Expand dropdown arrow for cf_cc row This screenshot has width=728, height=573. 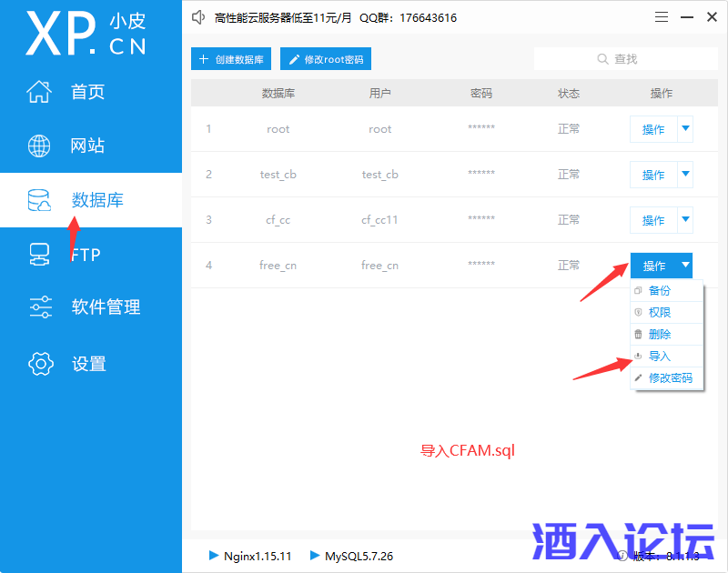pos(685,220)
